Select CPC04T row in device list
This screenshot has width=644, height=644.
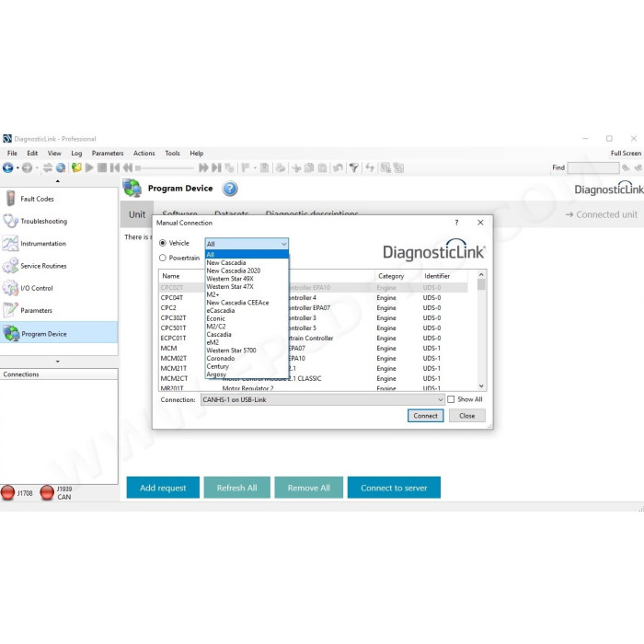(313, 298)
